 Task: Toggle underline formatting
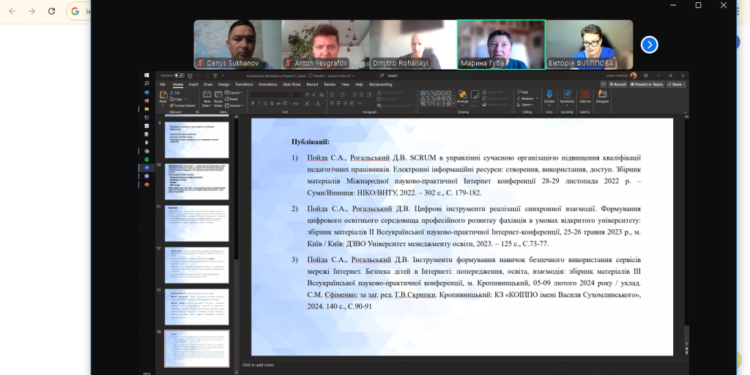[x=265, y=103]
